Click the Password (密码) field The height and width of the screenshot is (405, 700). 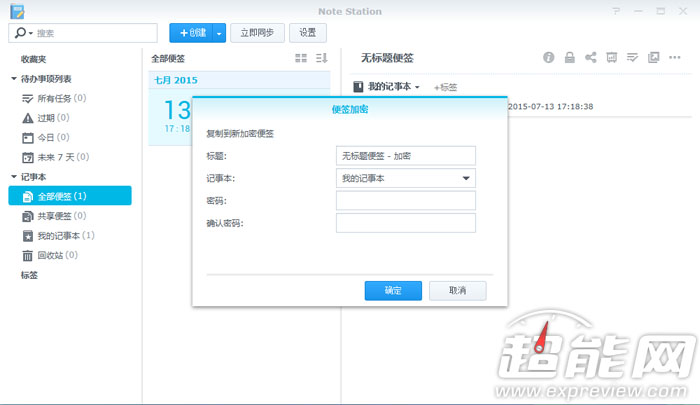click(x=406, y=200)
